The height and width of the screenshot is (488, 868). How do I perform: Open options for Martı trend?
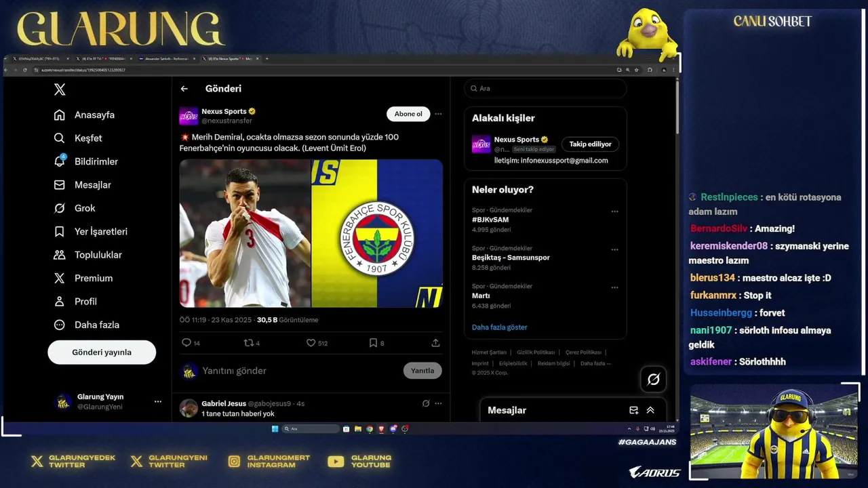[x=614, y=287]
